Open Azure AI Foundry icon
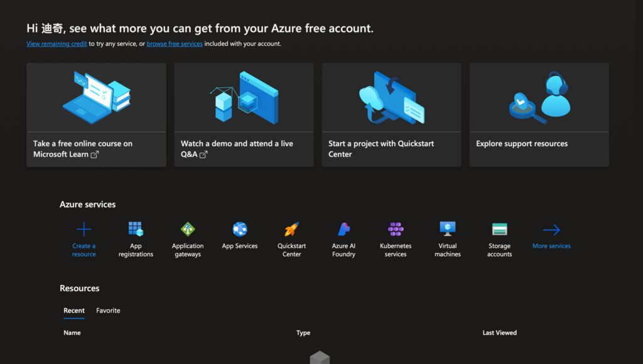Screen dimensions: 643x364 click(x=343, y=230)
